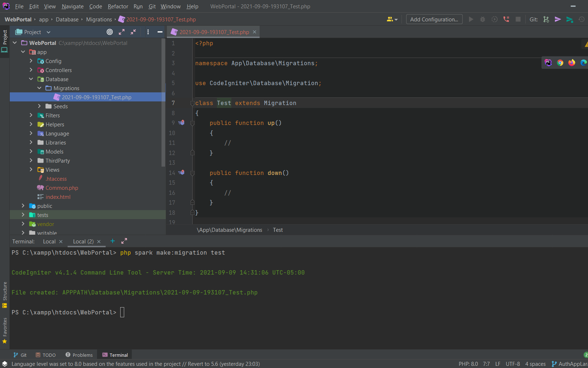
Task: Click Add Configuration button
Action: (x=434, y=19)
